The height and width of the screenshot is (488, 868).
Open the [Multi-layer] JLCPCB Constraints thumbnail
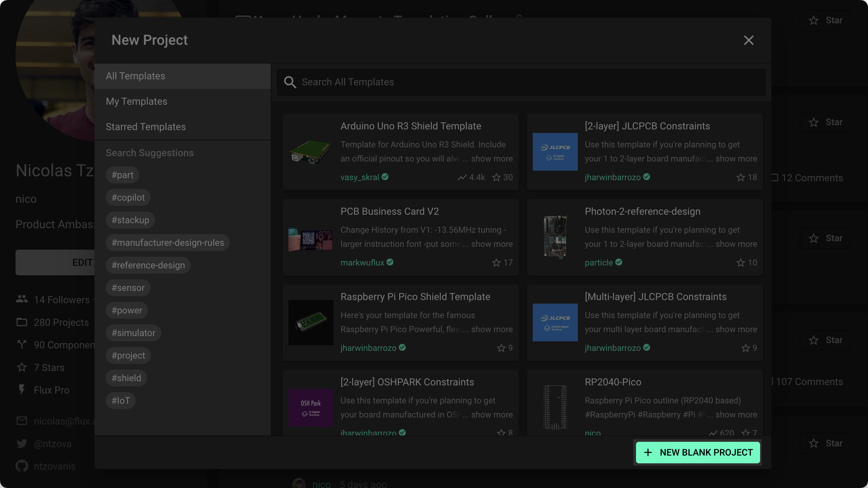pos(555,323)
